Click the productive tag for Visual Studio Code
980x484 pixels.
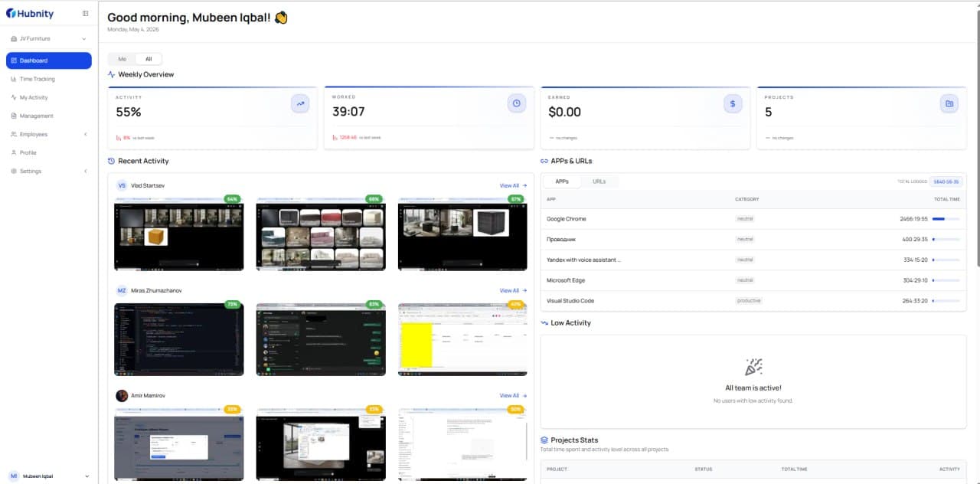(749, 301)
